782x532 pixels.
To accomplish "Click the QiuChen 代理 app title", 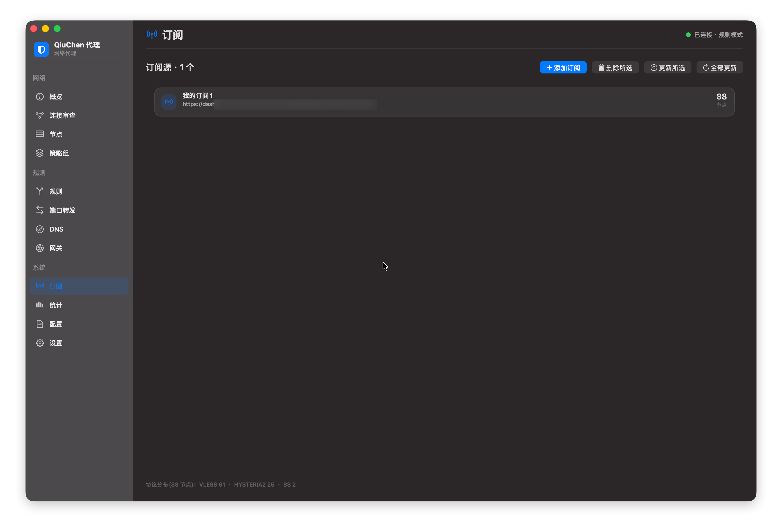I will click(77, 45).
